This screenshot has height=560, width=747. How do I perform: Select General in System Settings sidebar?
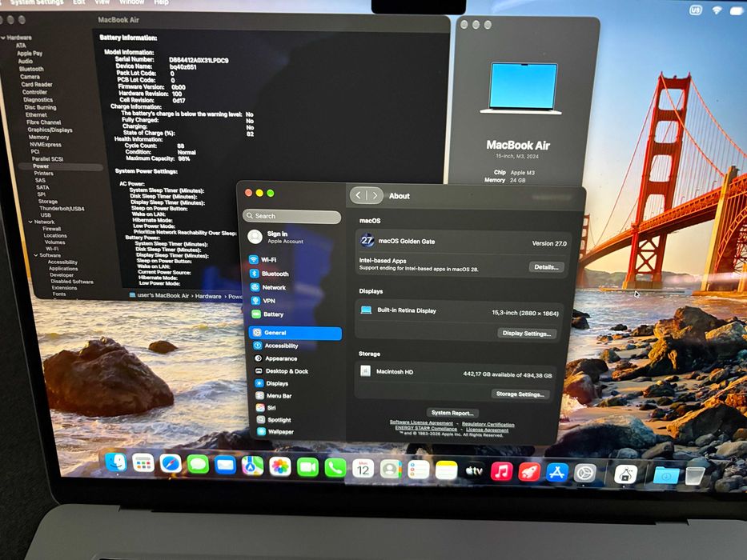pyautogui.click(x=295, y=332)
